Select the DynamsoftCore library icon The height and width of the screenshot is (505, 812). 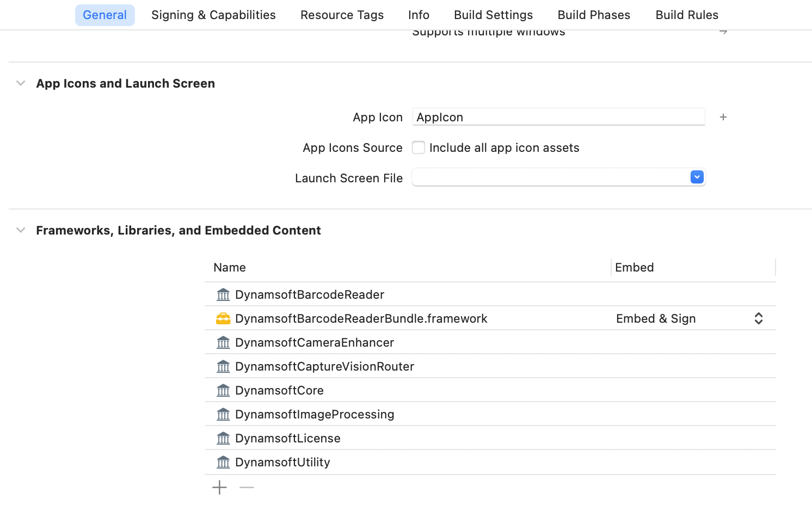[x=223, y=390]
